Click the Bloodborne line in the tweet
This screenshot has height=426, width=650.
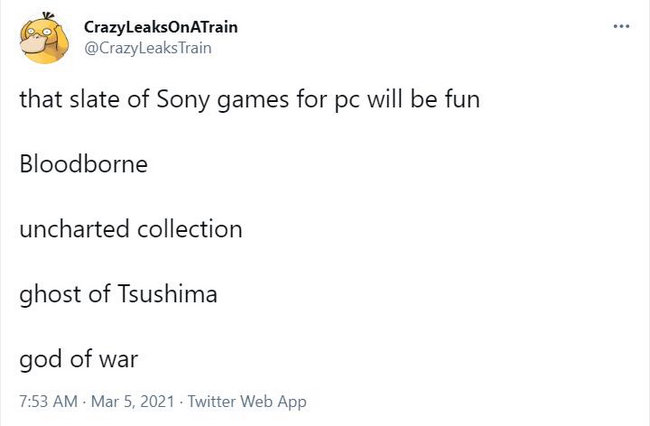click(83, 164)
